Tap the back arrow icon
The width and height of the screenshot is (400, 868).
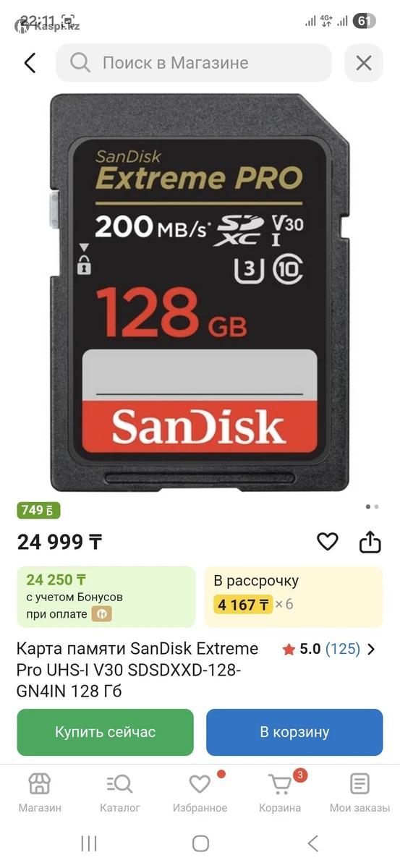30,63
